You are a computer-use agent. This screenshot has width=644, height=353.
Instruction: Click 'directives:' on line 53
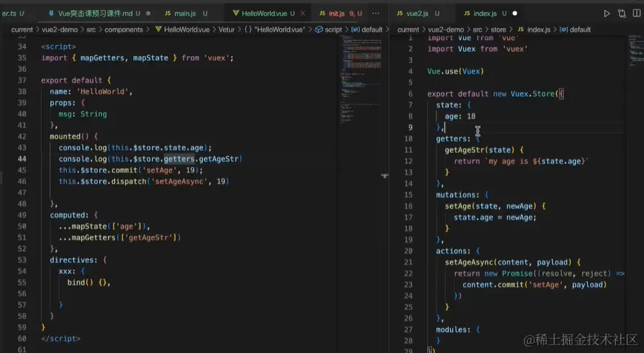click(x=73, y=260)
